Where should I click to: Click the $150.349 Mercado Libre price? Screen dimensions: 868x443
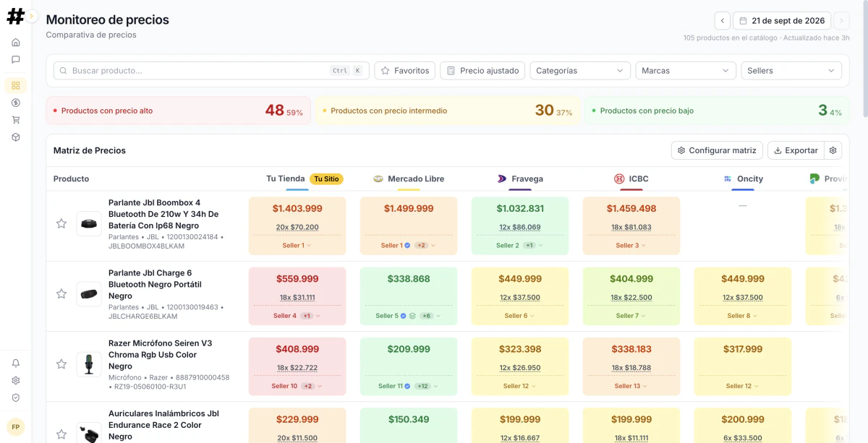coord(409,418)
